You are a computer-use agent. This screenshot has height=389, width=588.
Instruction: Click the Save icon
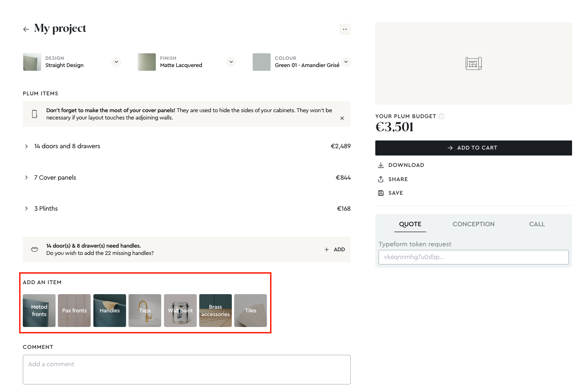click(381, 193)
